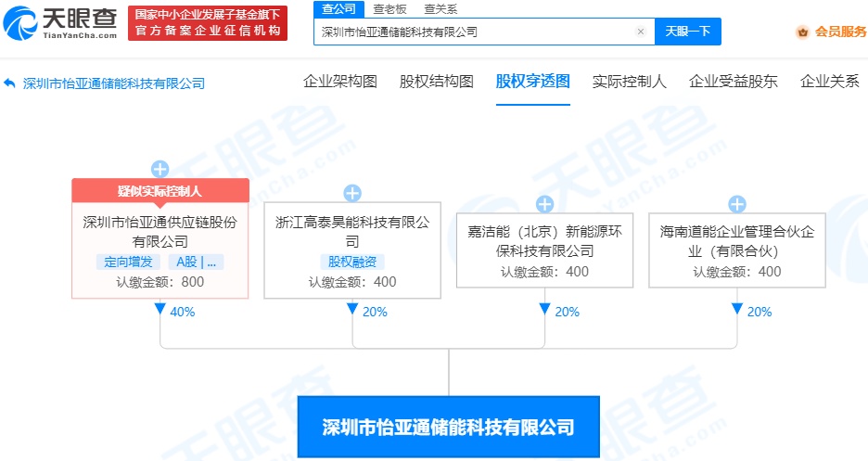Click the 深圳市怡亚通储能科技有限公司 back link

coord(114,83)
